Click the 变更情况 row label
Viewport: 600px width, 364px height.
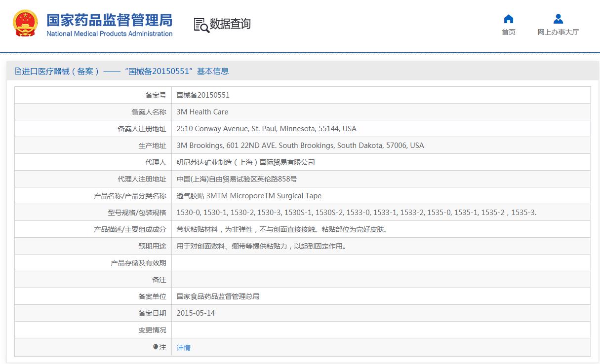[x=152, y=330]
